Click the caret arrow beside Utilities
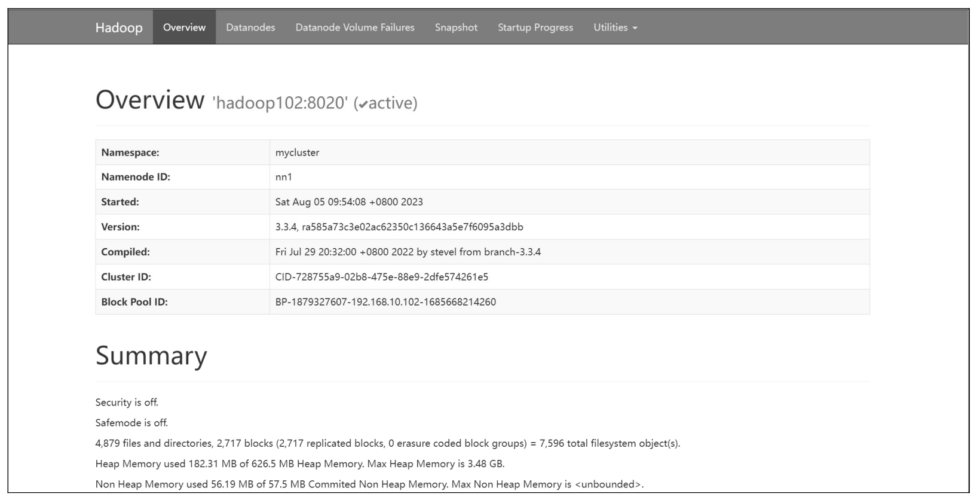The height and width of the screenshot is (500, 980). 635,28
